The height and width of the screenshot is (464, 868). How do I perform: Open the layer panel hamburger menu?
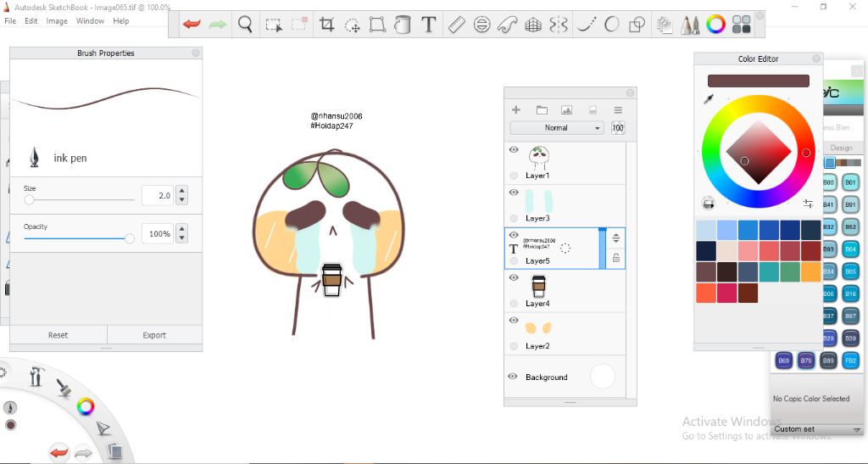(618, 109)
